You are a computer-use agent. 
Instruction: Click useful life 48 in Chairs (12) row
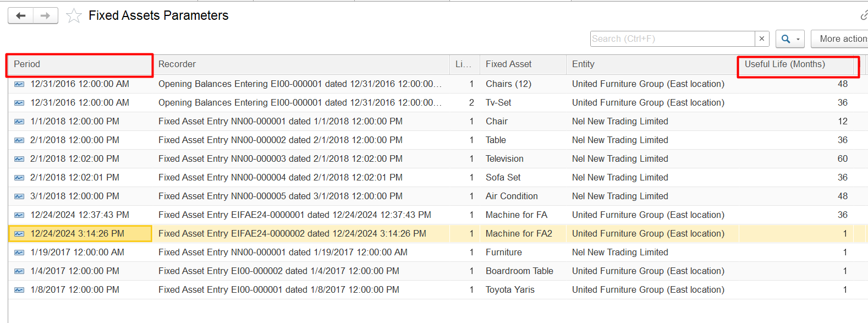[x=842, y=84]
